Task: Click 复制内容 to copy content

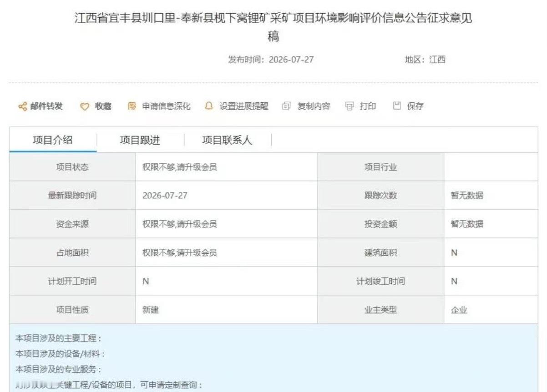Action: pos(314,106)
